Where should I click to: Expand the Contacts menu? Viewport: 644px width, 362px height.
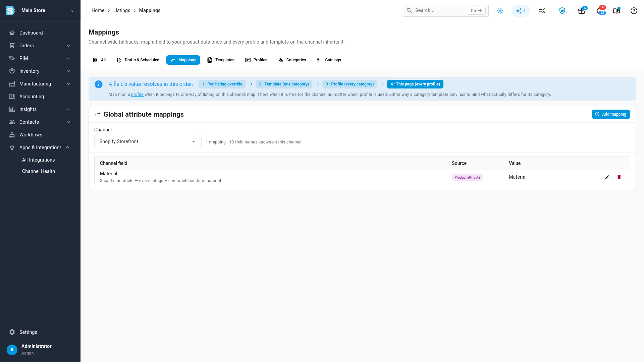point(40,122)
